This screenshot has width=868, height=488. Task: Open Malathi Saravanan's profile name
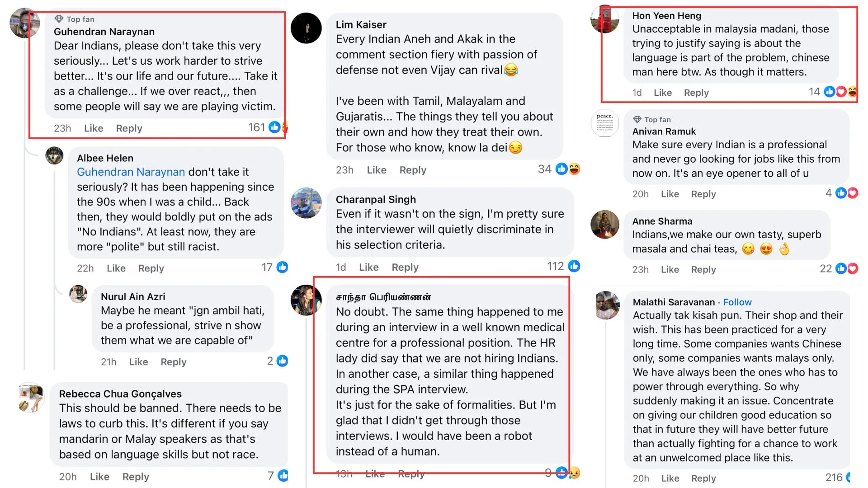(674, 302)
